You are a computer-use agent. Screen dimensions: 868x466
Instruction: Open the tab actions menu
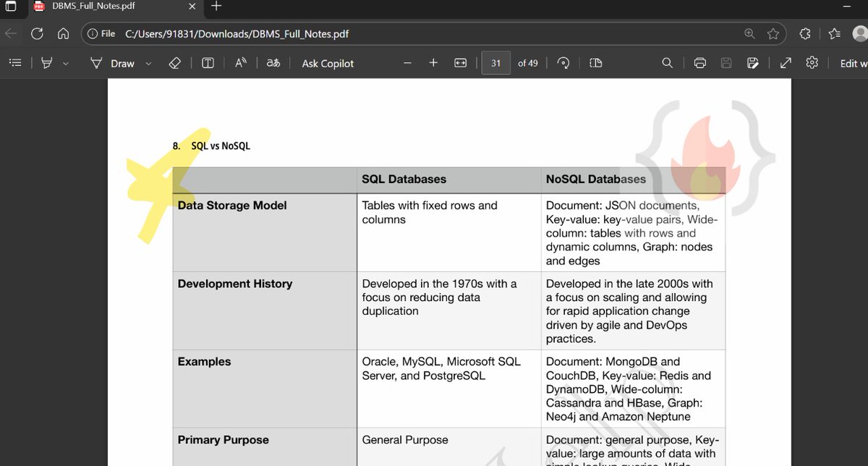click(11, 7)
